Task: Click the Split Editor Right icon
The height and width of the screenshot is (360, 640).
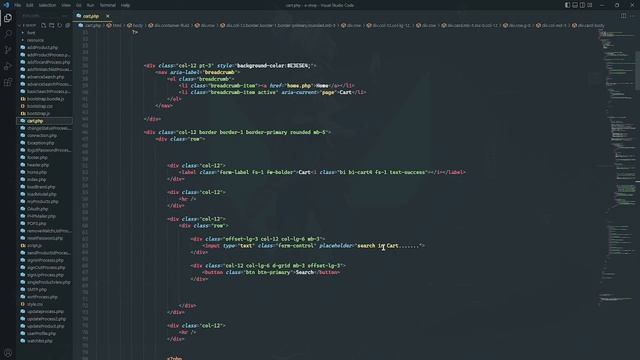Action: pyautogui.click(x=623, y=16)
